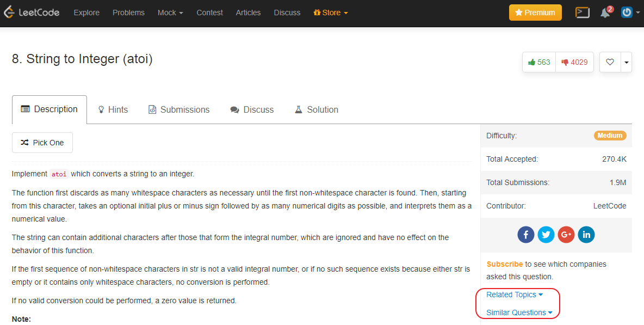This screenshot has width=644, height=325.
Task: Switch to the problem Discuss tab
Action: [252, 110]
